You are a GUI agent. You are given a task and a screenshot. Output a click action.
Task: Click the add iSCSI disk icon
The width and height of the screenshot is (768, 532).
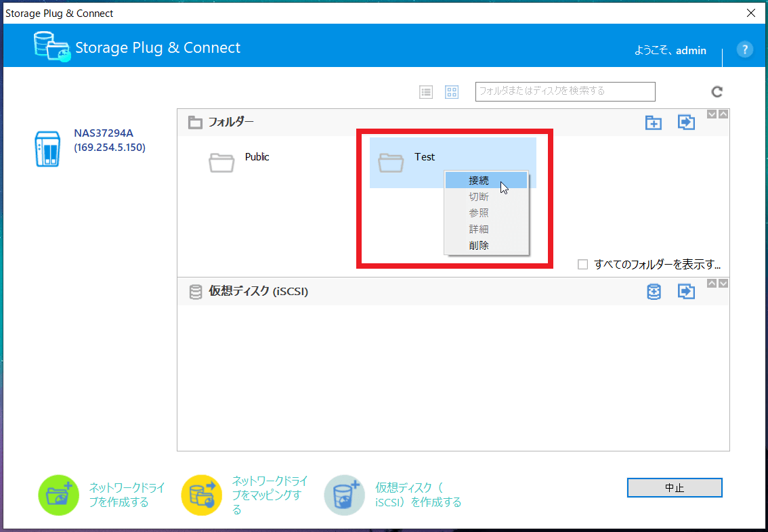[x=654, y=292]
